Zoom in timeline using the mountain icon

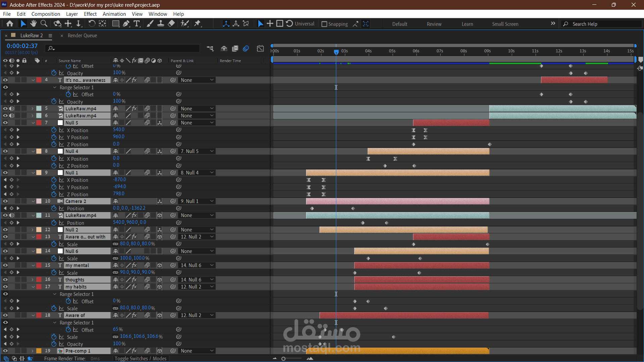coord(310,359)
